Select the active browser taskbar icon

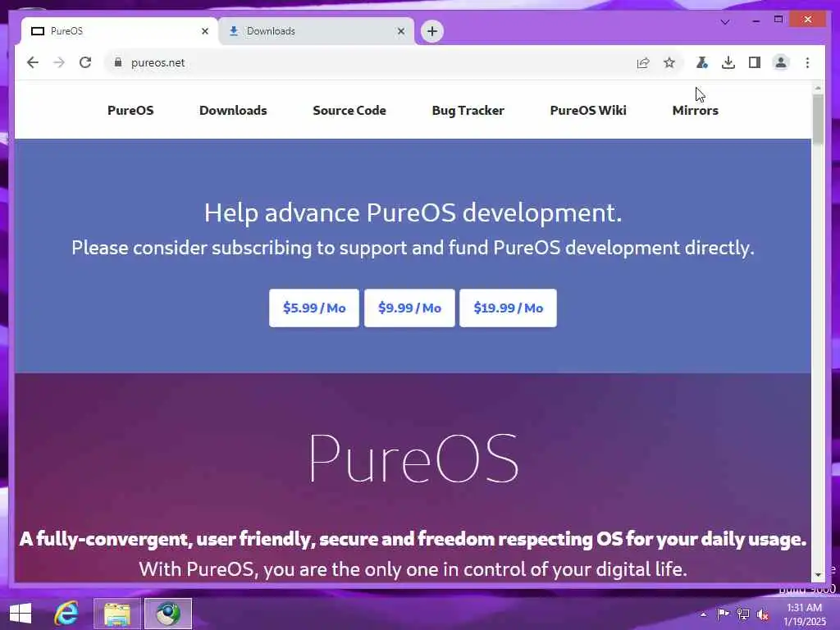(x=168, y=614)
